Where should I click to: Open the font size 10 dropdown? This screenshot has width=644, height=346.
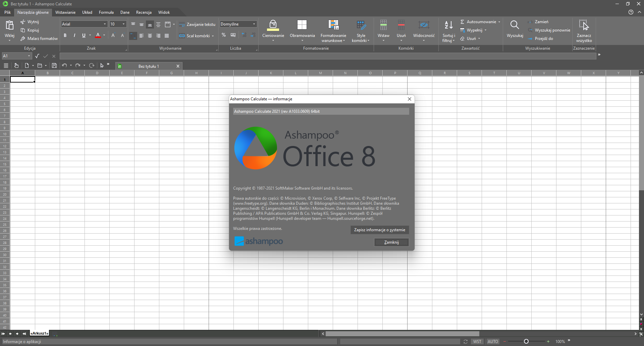pyautogui.click(x=123, y=24)
